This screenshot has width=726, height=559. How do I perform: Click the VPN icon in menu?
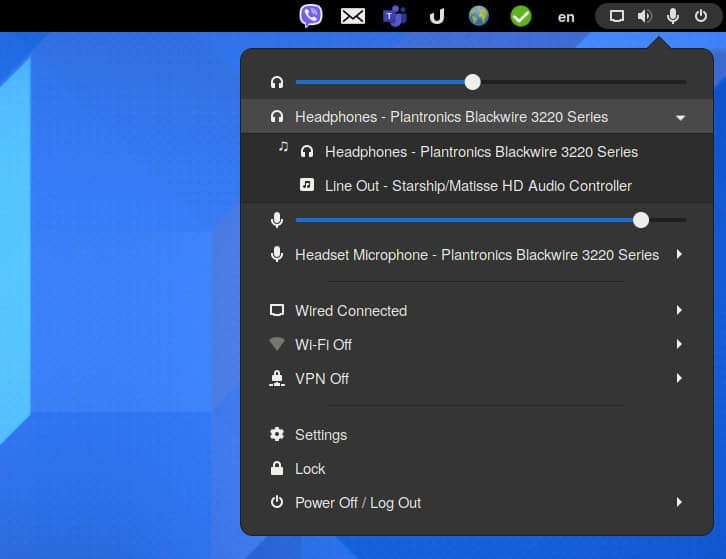[x=277, y=378]
